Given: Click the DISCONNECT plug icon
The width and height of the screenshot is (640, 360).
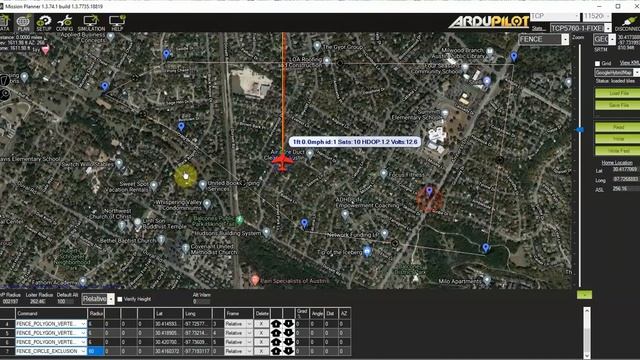Looking at the screenshot, I should (x=630, y=23).
